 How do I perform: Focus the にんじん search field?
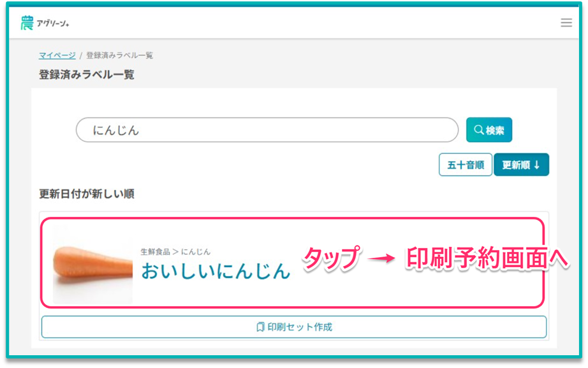point(267,130)
